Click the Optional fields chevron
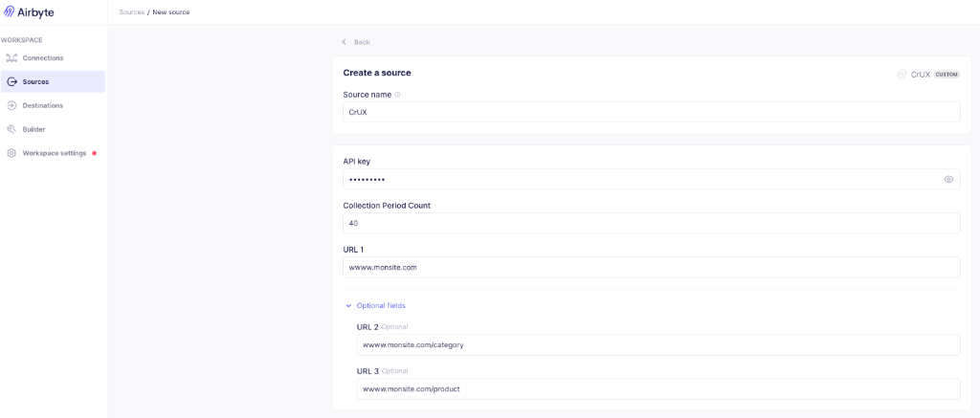The width and height of the screenshot is (980, 418). [348, 305]
